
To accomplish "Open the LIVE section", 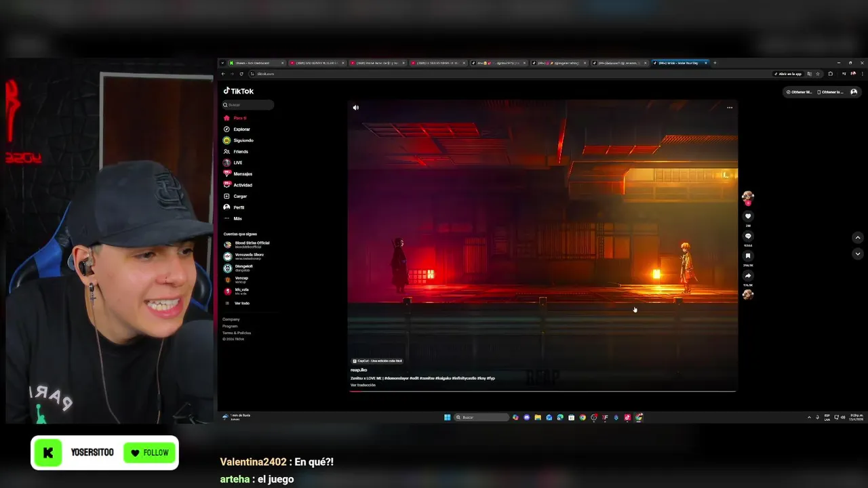I will 233,163.
